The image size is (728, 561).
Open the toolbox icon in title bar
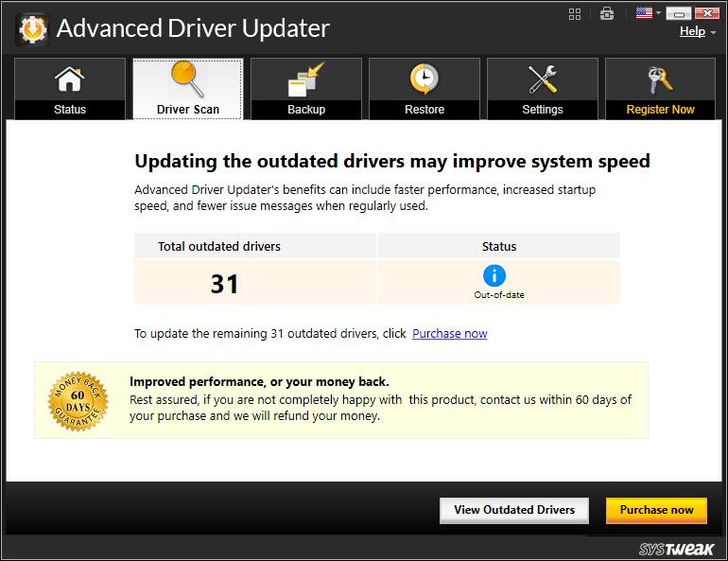(606, 13)
